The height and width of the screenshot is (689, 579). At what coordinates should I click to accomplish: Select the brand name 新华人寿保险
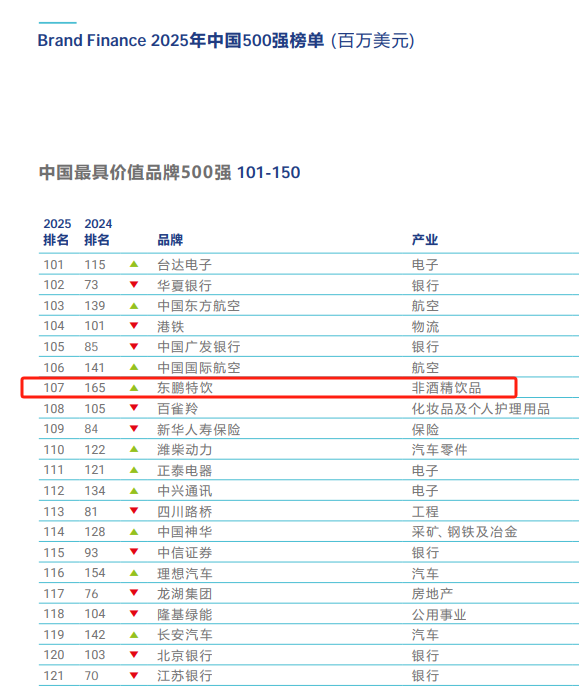[x=199, y=429]
